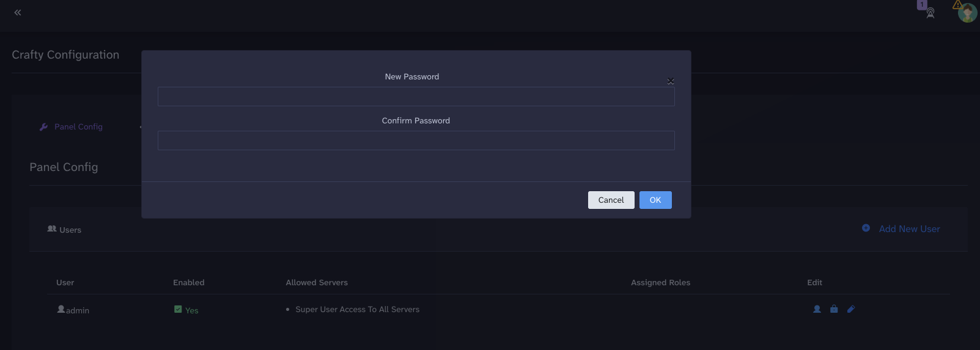This screenshot has height=350, width=980.
Task: Click the wrench icon beside Panel Config
Action: [x=43, y=127]
